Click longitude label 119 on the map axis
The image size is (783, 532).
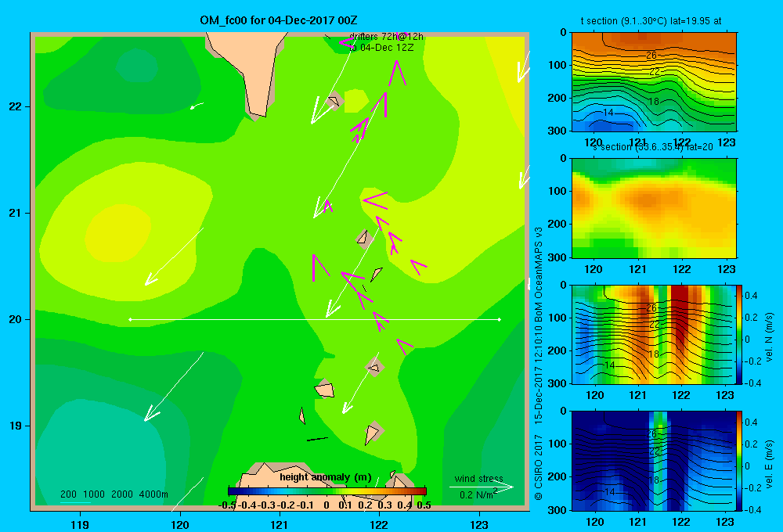tap(80, 524)
